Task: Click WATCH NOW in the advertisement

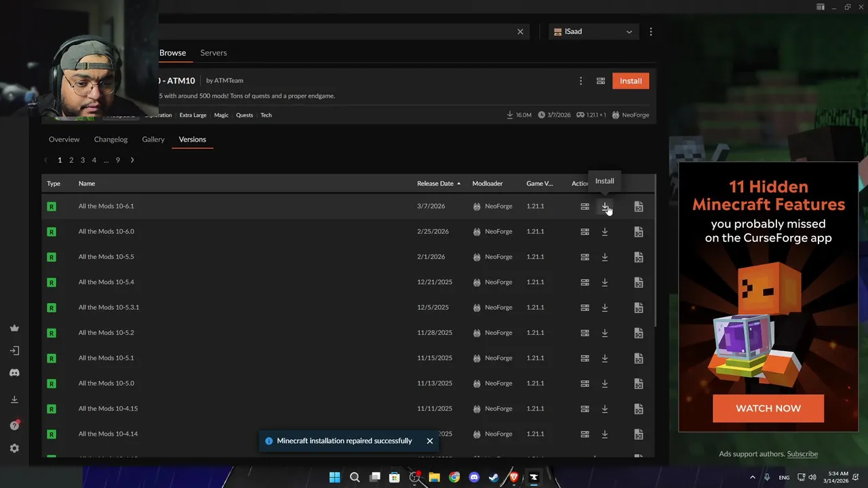Action: click(x=768, y=409)
